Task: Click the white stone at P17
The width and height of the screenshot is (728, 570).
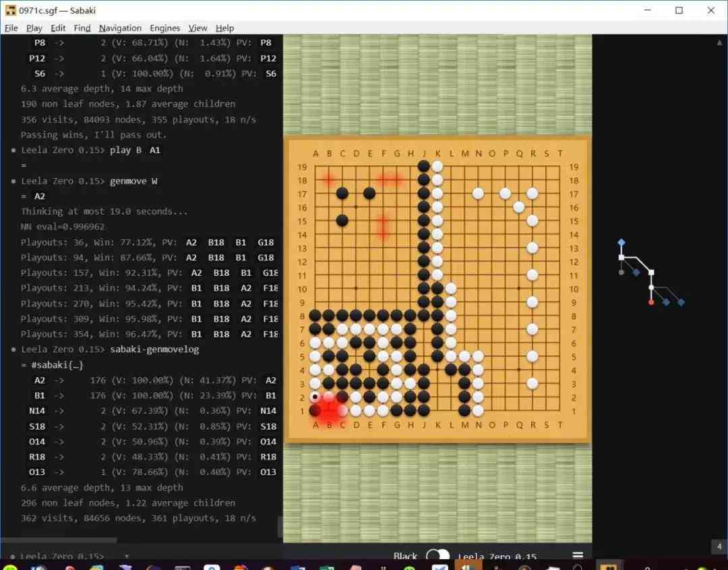Action: 505,193
